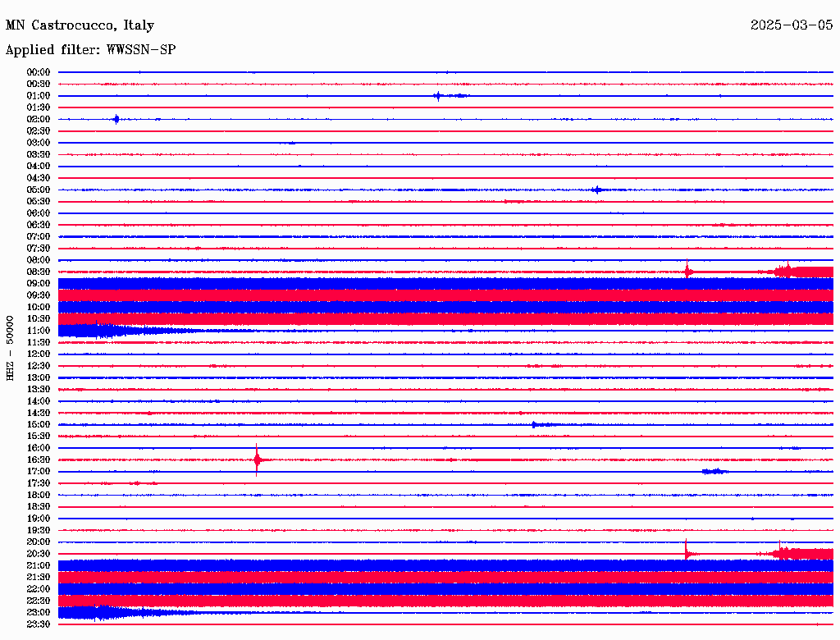
Task: Click the HHZ - 50000 axis label
Action: pos(10,348)
